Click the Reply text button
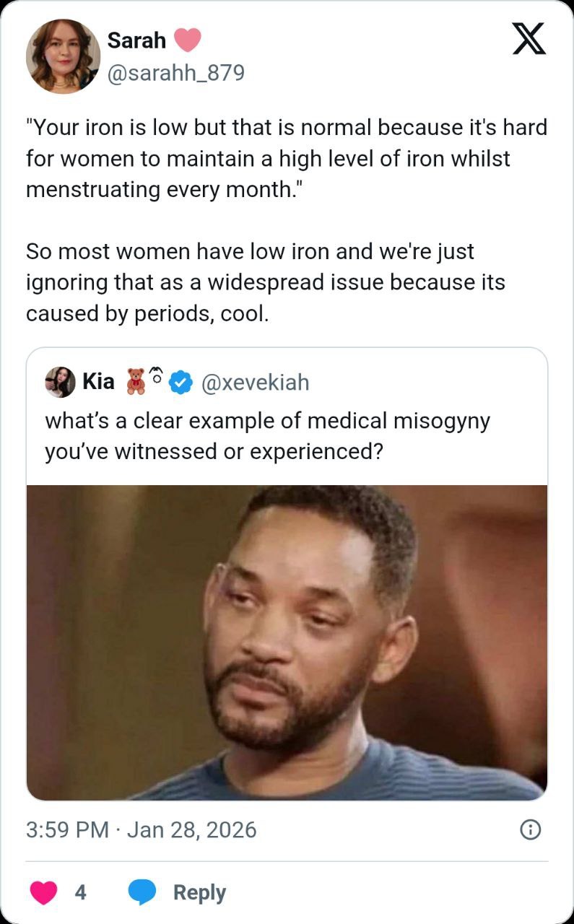 199,893
